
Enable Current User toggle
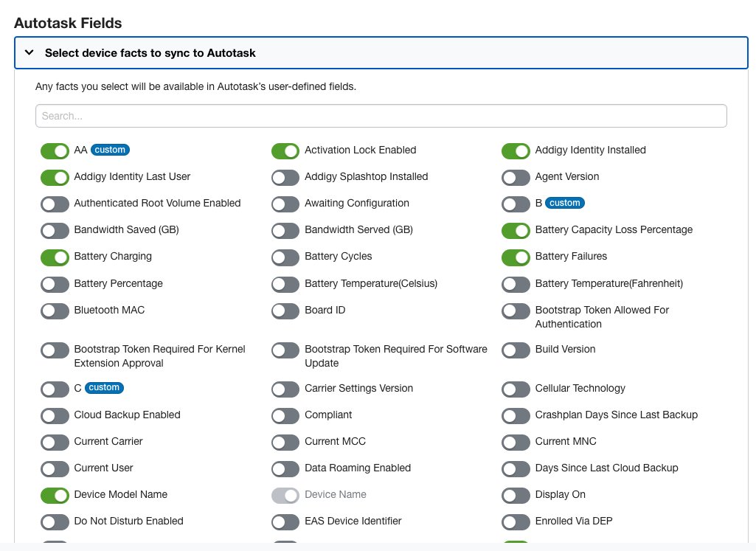[x=55, y=468]
